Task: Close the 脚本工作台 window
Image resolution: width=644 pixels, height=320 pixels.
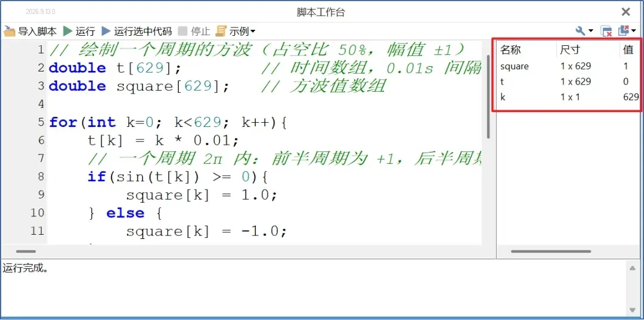Action: click(626, 12)
